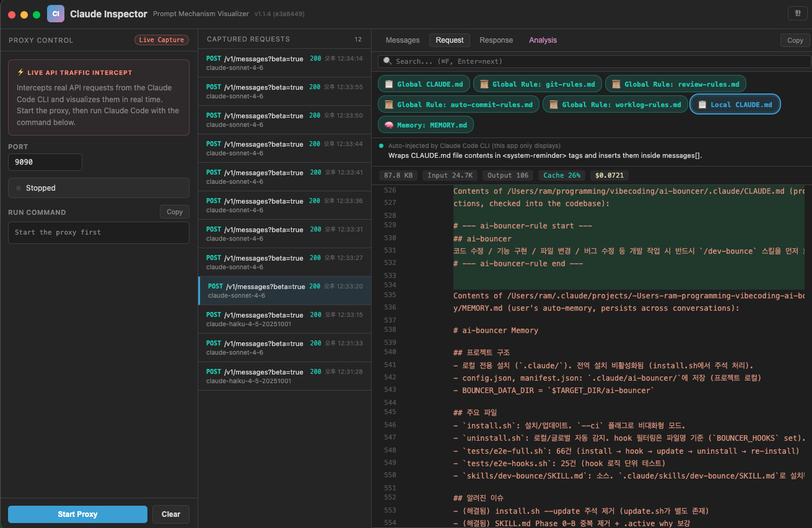Viewport: 812px width, 528px height.
Task: Clear the captured requests
Action: click(x=171, y=514)
